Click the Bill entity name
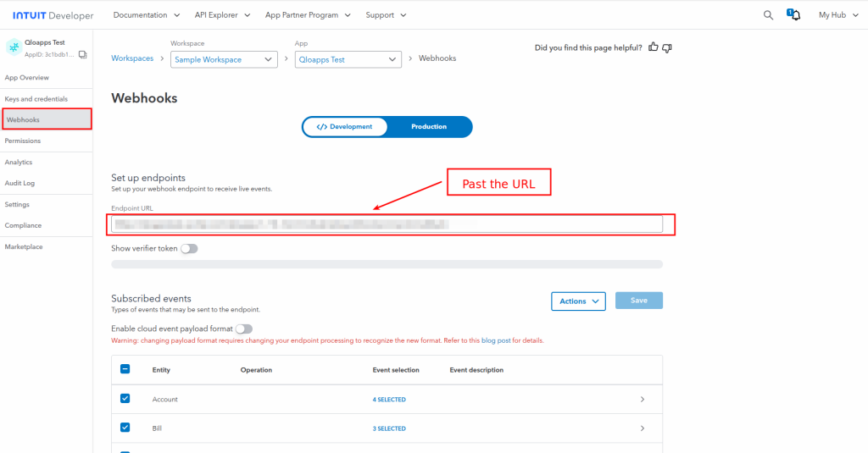Screen dimensions: 868x453 (x=157, y=428)
